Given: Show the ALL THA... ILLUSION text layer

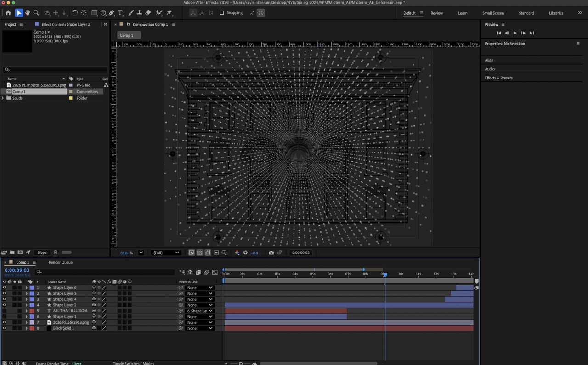Looking at the screenshot, I should point(4,311).
